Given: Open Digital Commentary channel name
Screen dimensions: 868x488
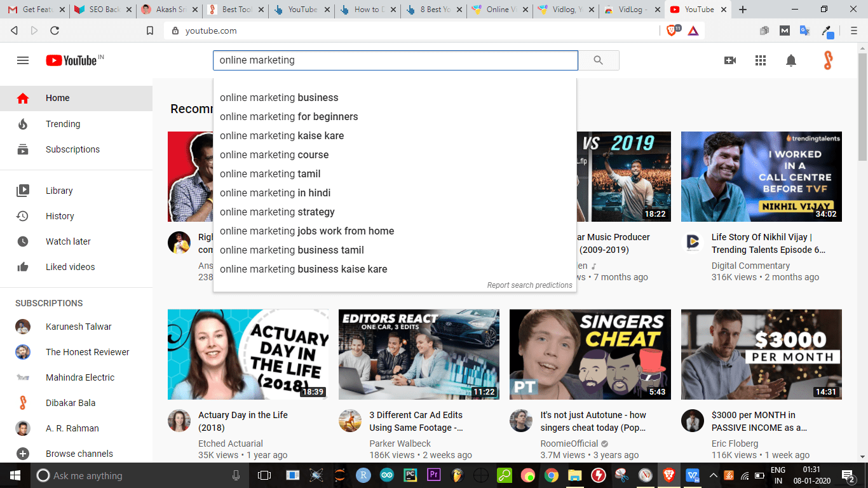Looking at the screenshot, I should (x=750, y=266).
